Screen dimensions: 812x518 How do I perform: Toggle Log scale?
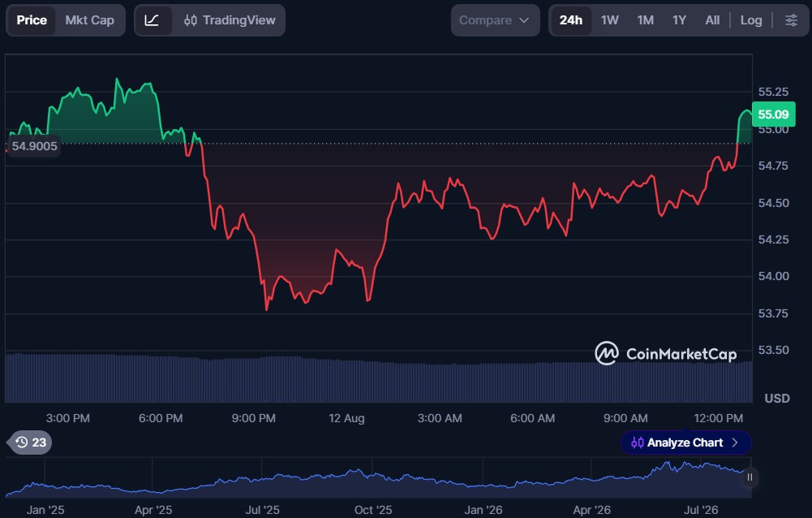[751, 20]
